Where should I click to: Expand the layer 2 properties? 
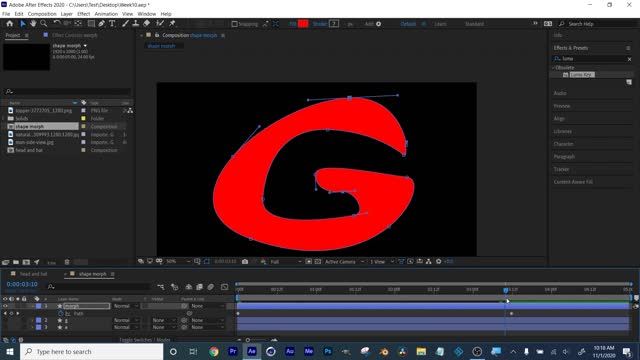(32, 320)
